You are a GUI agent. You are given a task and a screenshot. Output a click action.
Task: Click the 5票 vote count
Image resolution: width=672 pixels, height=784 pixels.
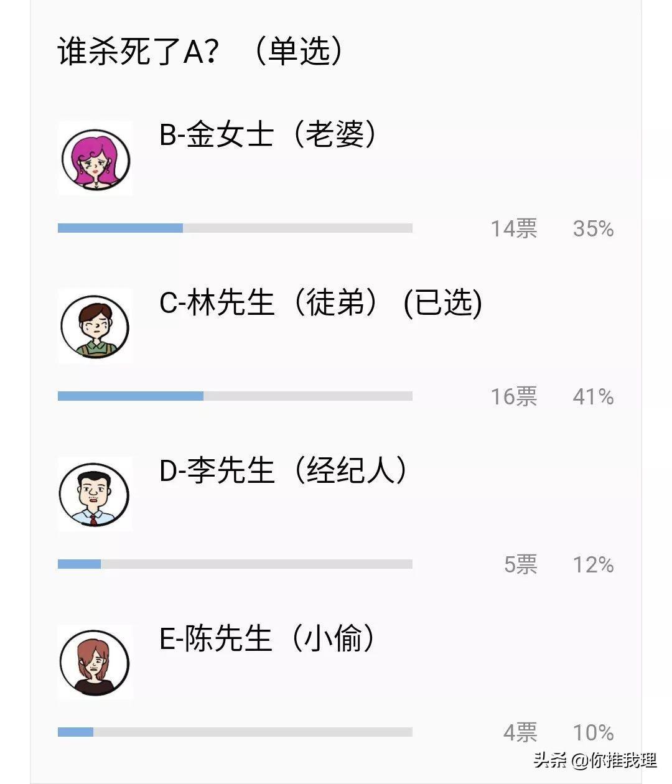520,565
